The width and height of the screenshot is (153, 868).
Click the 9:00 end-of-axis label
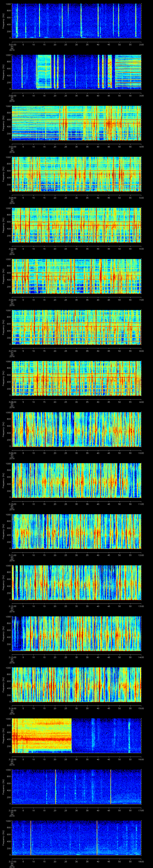(141, 402)
